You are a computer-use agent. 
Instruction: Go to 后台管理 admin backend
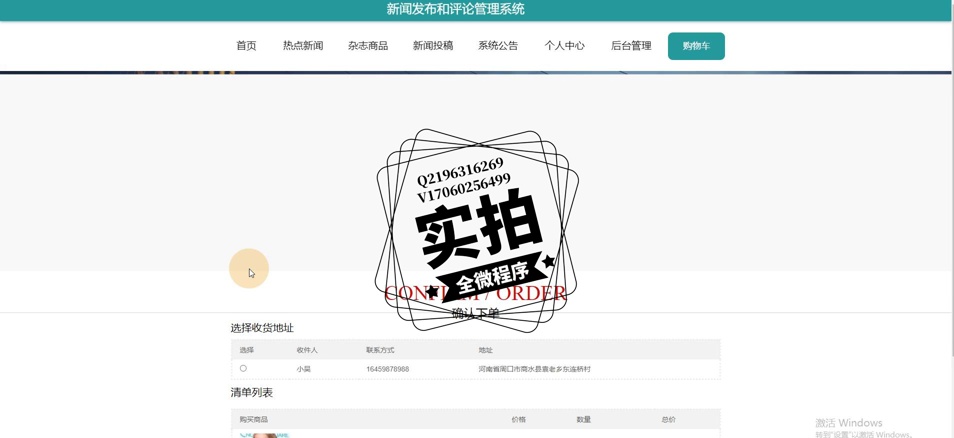[x=631, y=46]
